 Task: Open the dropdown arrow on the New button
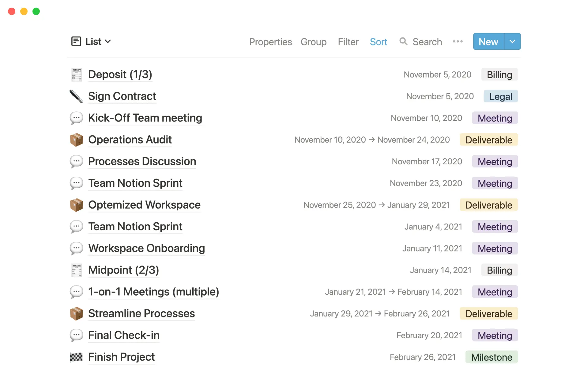coord(512,41)
